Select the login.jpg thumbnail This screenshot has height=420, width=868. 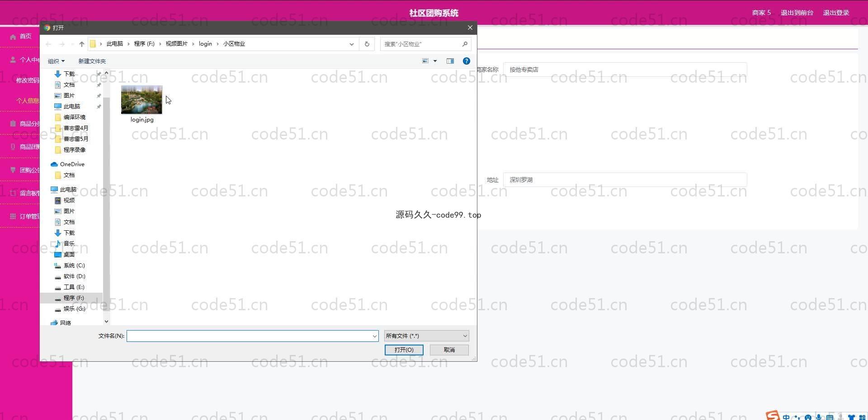pos(142,100)
